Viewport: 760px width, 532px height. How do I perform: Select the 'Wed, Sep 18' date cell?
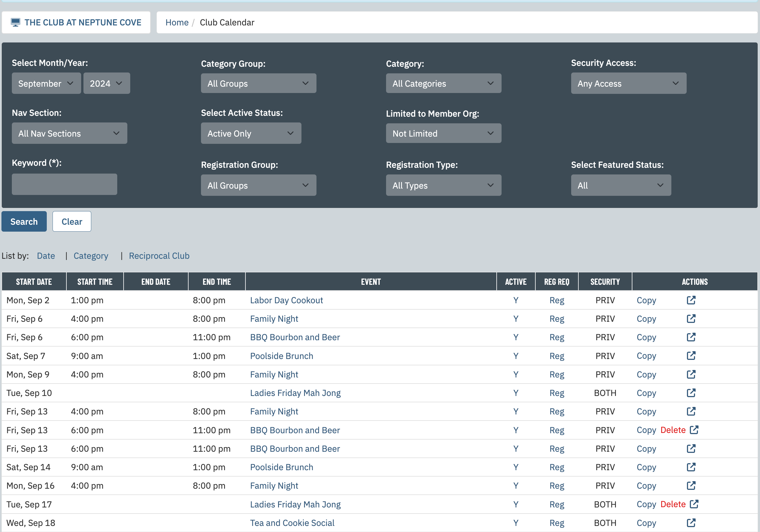31,522
